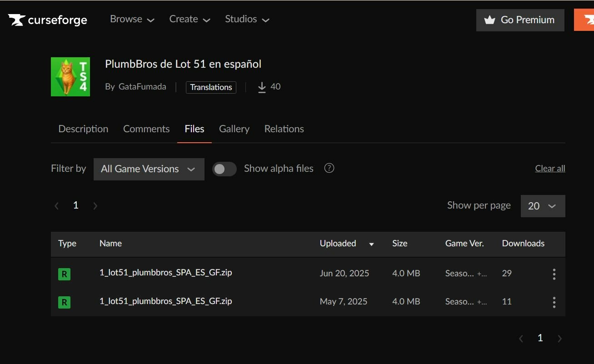594x364 pixels.
Task: Go to next page arrow at bottom
Action: 559,338
